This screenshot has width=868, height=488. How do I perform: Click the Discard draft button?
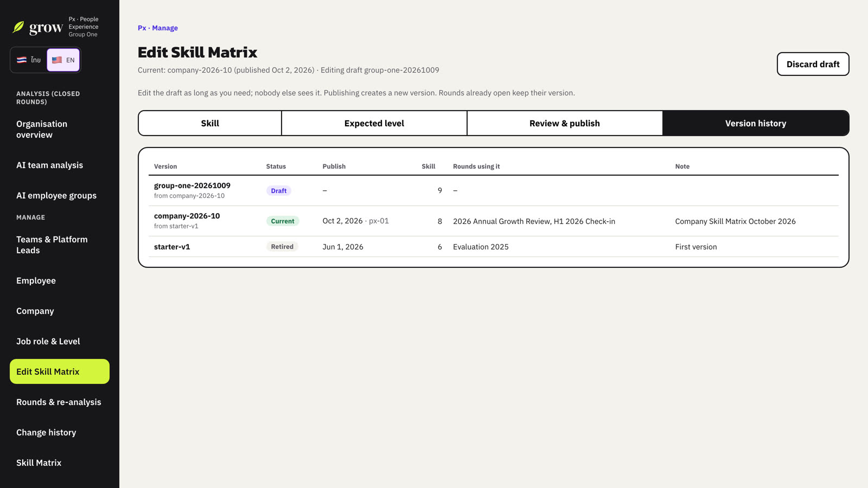point(813,64)
